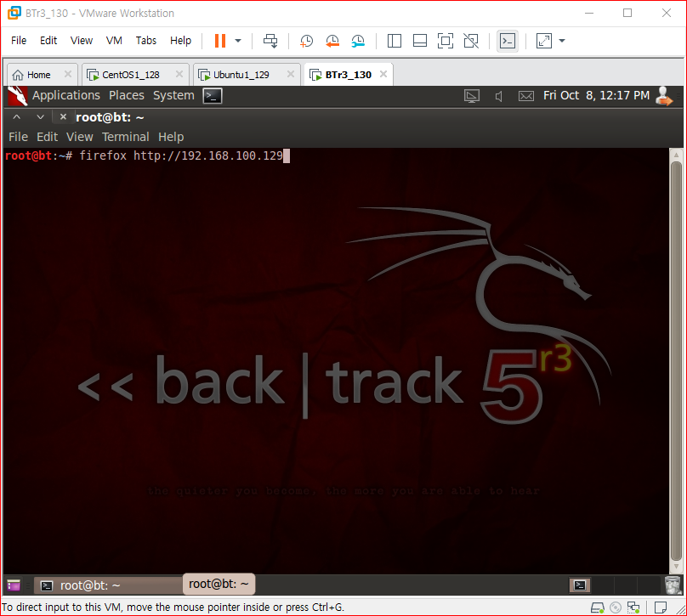Open the Terminal menu
This screenshot has width=687, height=616.
coord(126,137)
